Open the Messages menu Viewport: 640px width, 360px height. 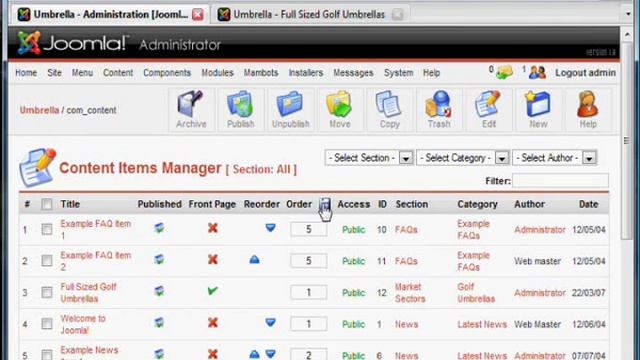[x=353, y=73]
